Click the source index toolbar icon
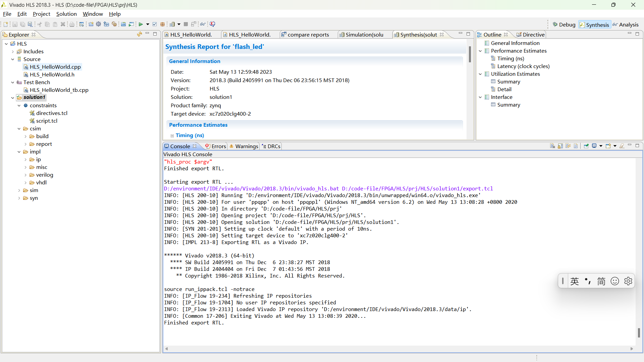Screen dimensions: 644x362 [x=123, y=24]
